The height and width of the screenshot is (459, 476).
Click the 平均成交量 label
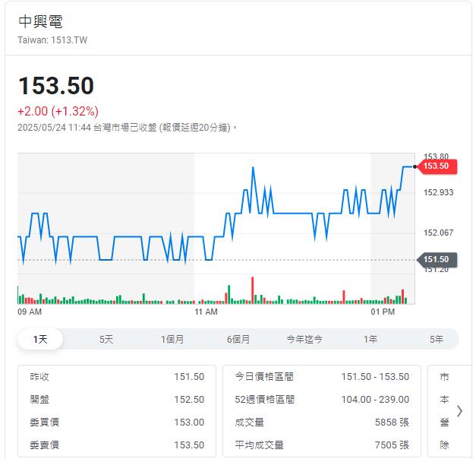pos(259,445)
